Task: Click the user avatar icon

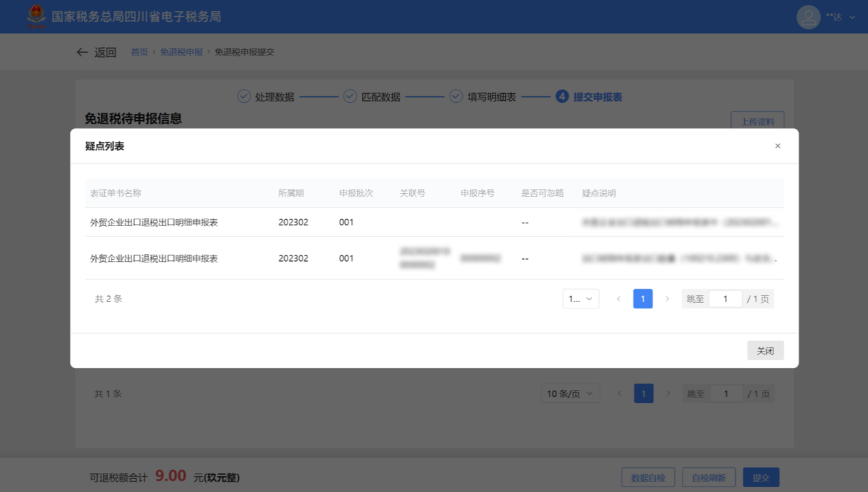Action: pos(808,17)
